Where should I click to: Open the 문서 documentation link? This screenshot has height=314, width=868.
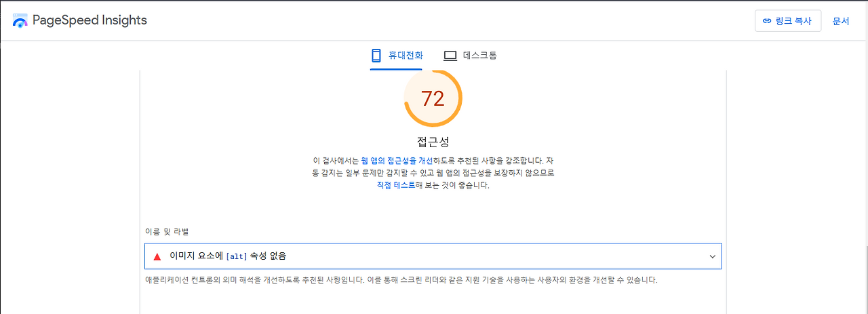click(x=841, y=21)
